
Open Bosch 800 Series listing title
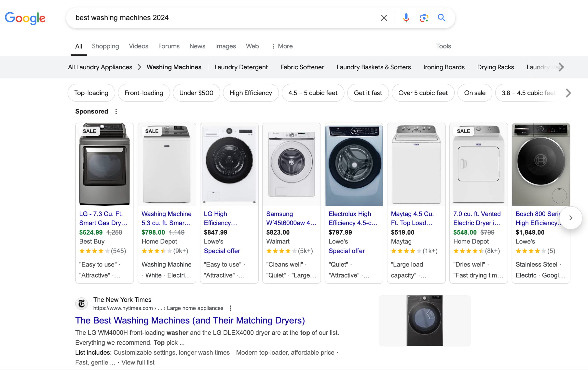(538, 218)
